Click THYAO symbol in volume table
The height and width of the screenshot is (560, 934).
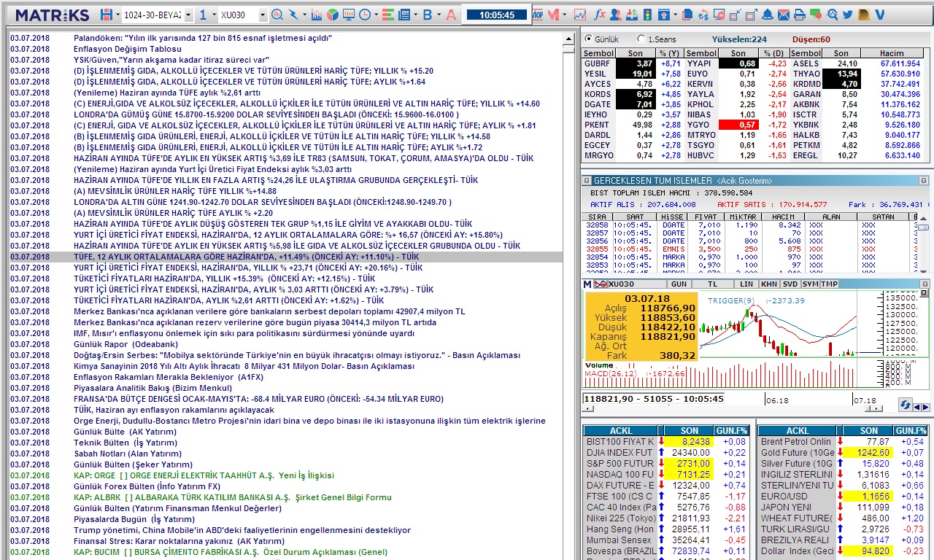click(806, 74)
